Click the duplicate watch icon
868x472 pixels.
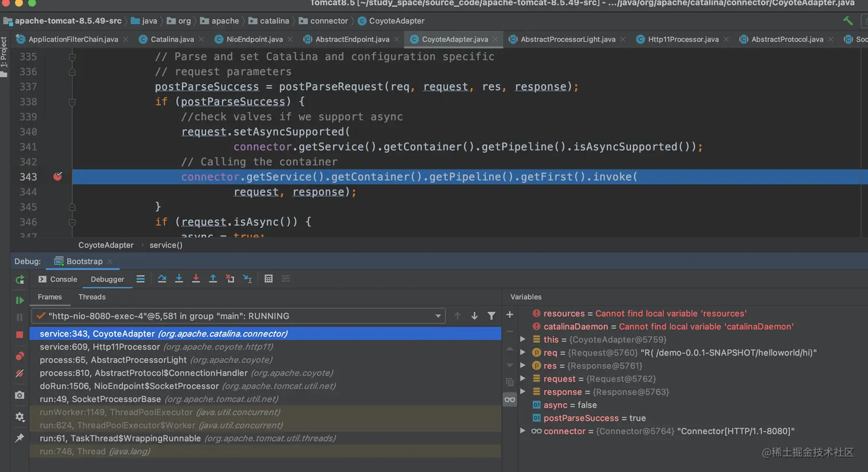click(x=510, y=382)
